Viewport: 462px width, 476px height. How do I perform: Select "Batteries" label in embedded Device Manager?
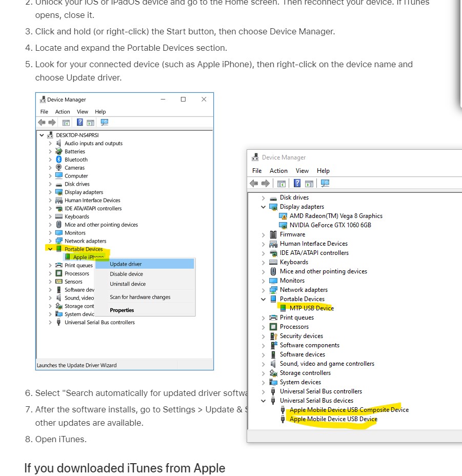(75, 151)
